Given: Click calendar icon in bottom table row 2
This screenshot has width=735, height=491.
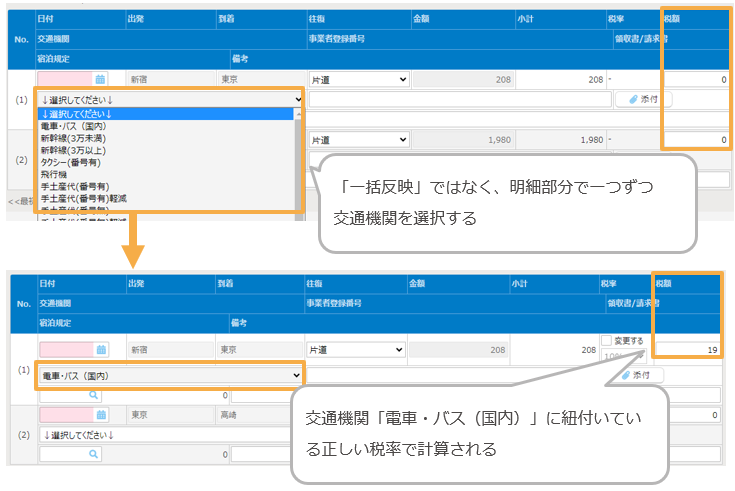Looking at the screenshot, I should 100,414.
